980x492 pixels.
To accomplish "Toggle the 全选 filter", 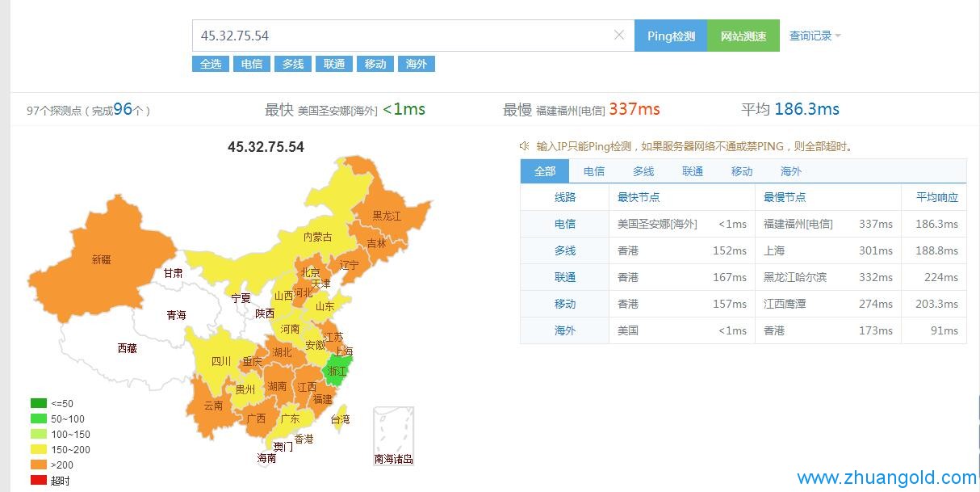I will pos(210,64).
